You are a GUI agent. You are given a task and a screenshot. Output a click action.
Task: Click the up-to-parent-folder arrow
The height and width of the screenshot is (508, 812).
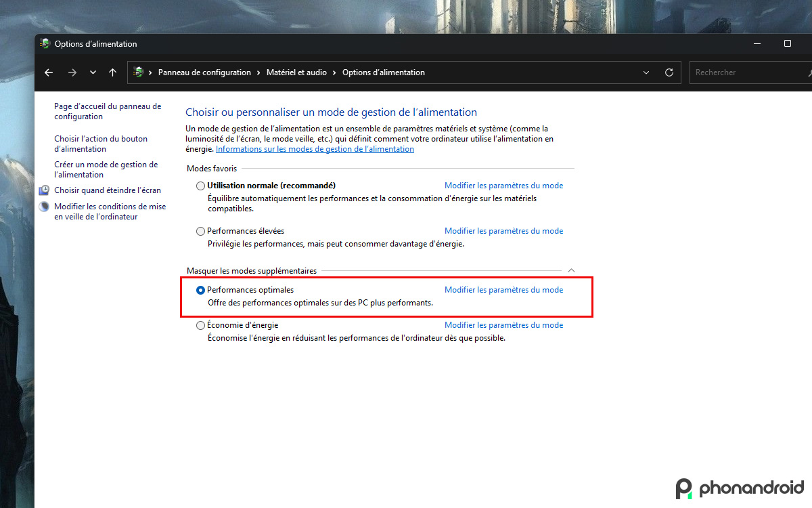tap(112, 72)
